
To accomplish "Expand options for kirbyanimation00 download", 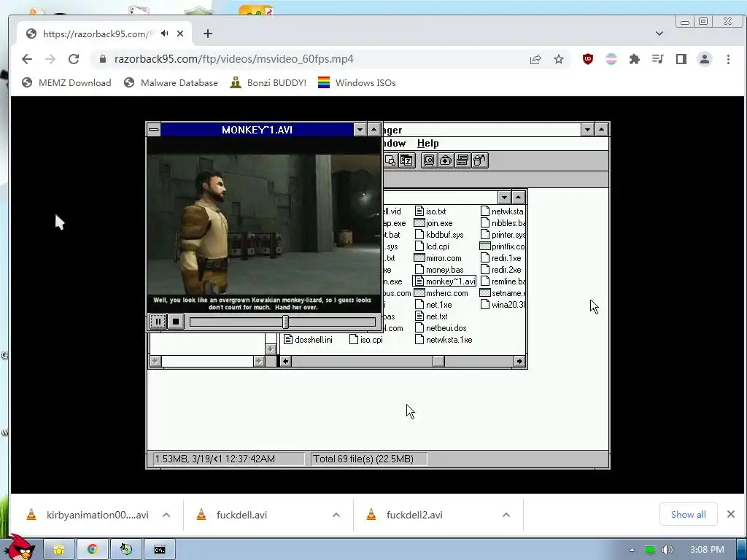I will pyautogui.click(x=166, y=515).
